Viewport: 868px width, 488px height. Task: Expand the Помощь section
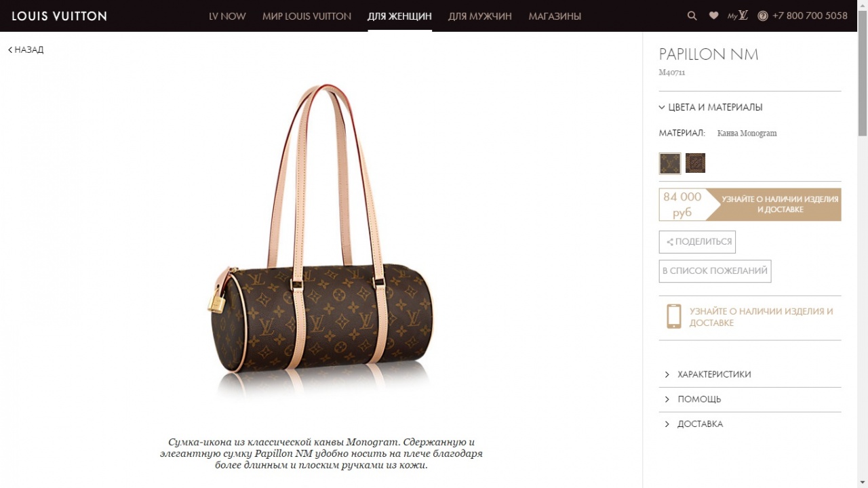[749, 399]
